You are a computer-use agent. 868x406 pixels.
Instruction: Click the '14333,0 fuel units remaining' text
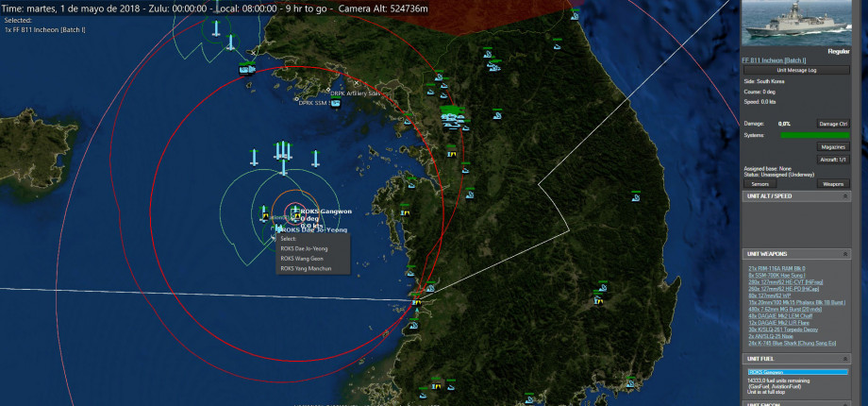tap(778, 381)
